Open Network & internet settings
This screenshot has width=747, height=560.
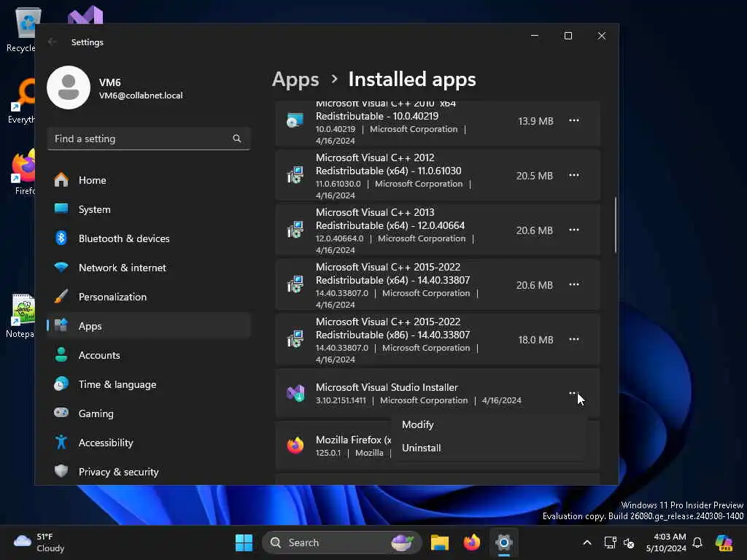[x=149, y=268]
